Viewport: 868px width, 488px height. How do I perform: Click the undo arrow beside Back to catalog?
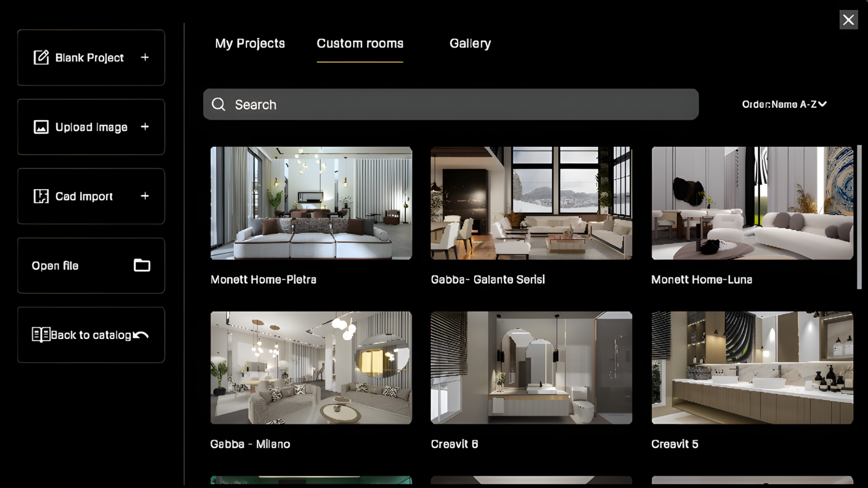tap(141, 335)
